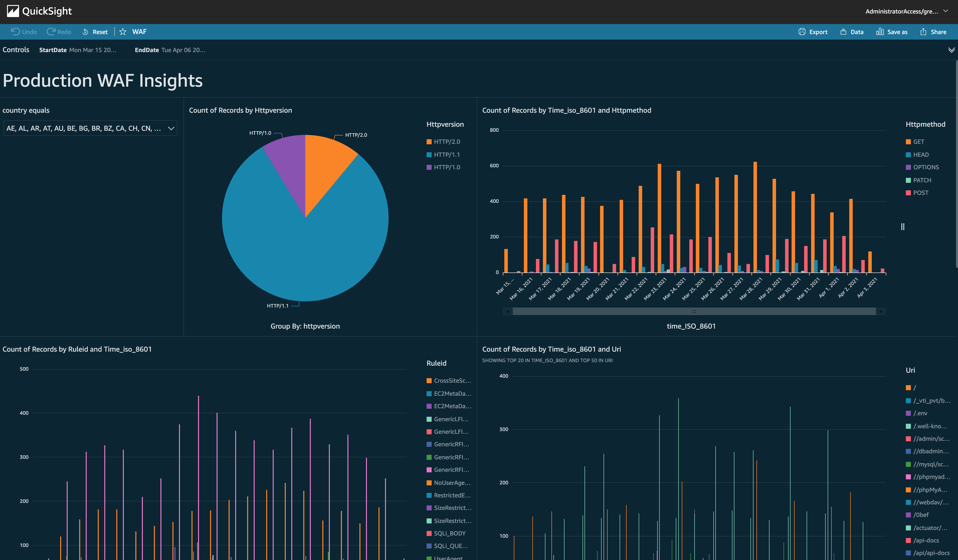958x560 pixels.
Task: Click the Export button
Action: [x=813, y=32]
